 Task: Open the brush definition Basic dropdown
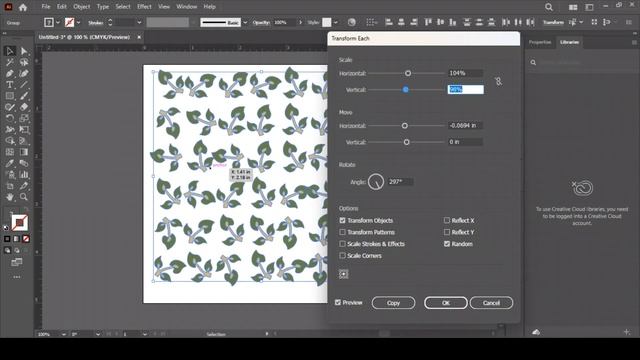coord(245,22)
